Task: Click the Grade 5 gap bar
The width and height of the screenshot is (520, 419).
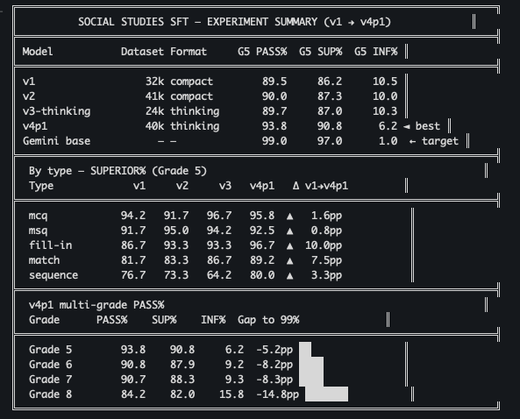Action: coord(305,349)
